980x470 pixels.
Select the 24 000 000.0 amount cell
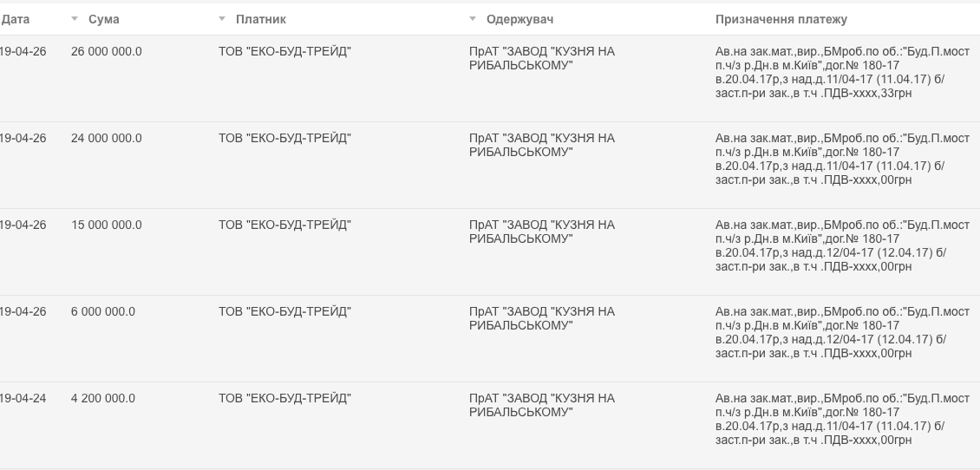click(x=107, y=138)
